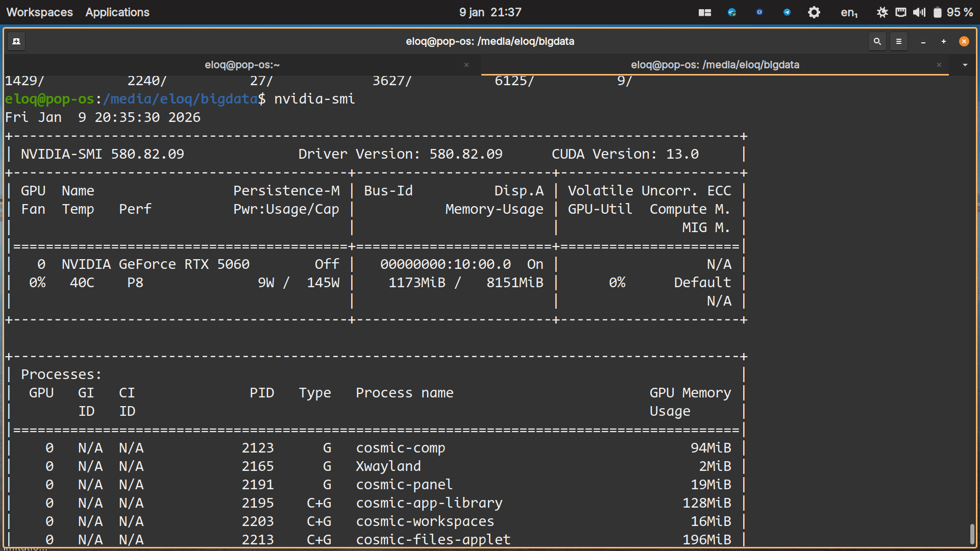Click the terminal vertical scrollbar handle

(972, 534)
